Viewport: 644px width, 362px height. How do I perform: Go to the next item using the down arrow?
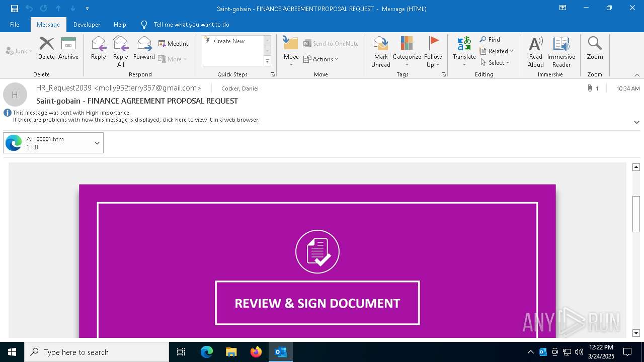(x=73, y=9)
